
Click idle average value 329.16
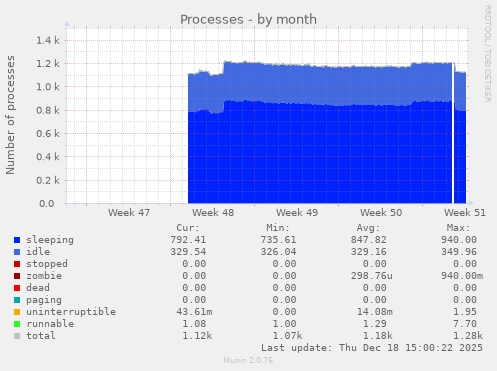pos(369,252)
